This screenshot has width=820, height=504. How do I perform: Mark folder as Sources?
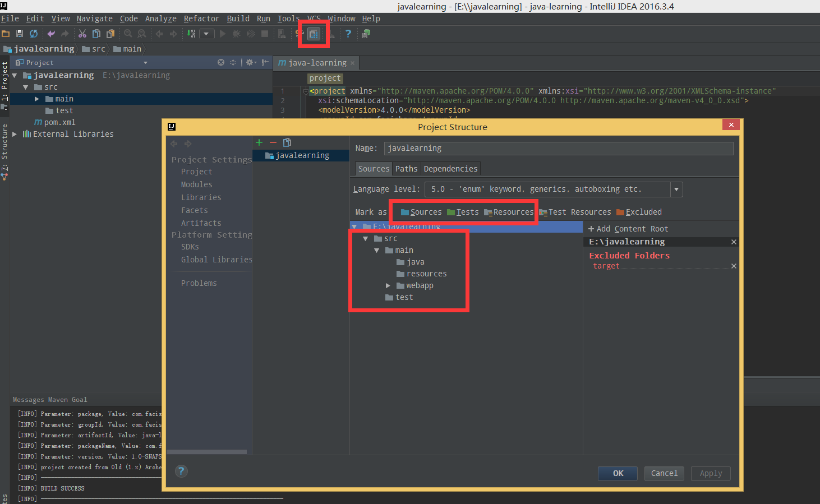421,212
